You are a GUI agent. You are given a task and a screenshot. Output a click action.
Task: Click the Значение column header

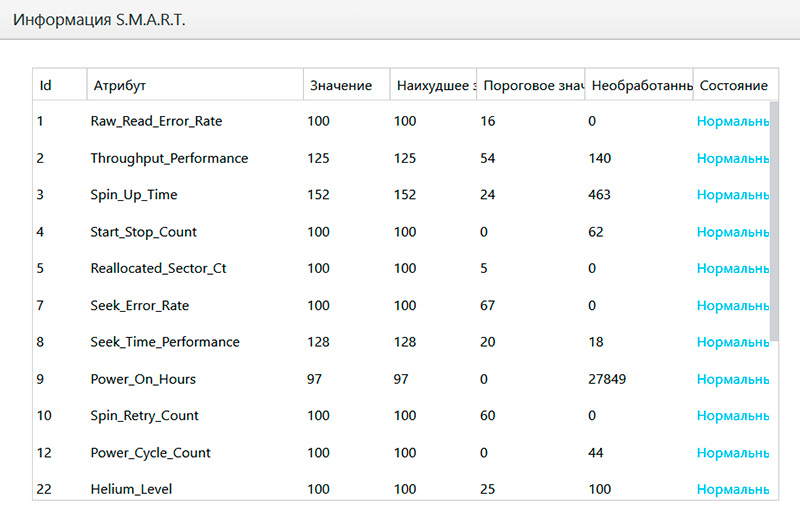[341, 86]
